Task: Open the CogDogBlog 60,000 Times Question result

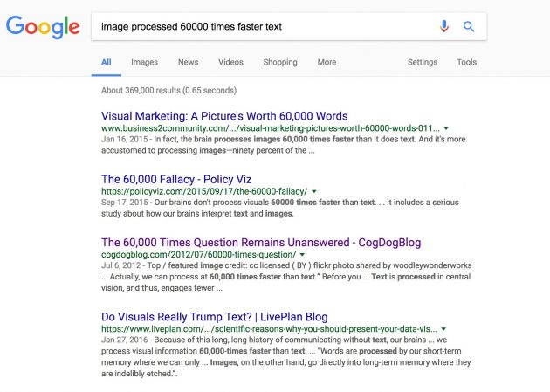Action: point(261,243)
